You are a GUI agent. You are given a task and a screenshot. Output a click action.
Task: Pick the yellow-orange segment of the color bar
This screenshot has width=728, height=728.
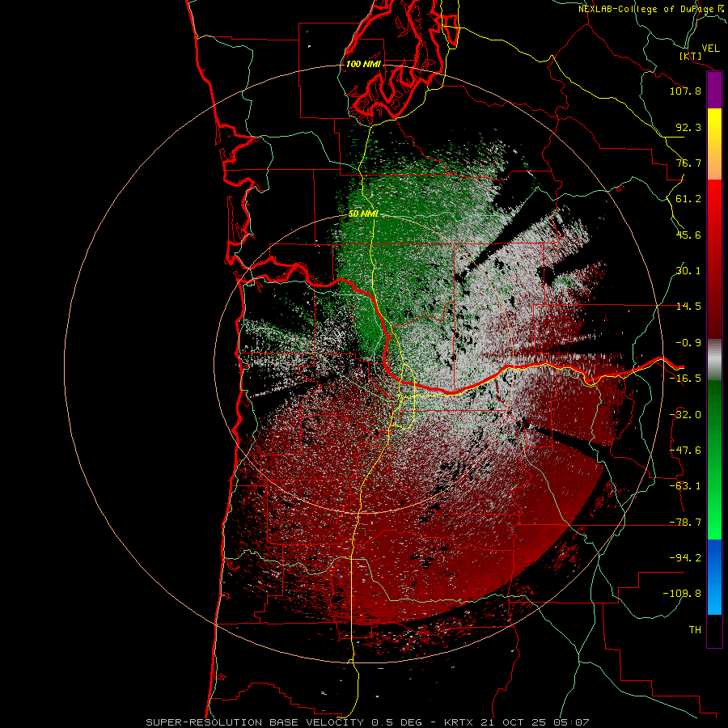[714, 144]
